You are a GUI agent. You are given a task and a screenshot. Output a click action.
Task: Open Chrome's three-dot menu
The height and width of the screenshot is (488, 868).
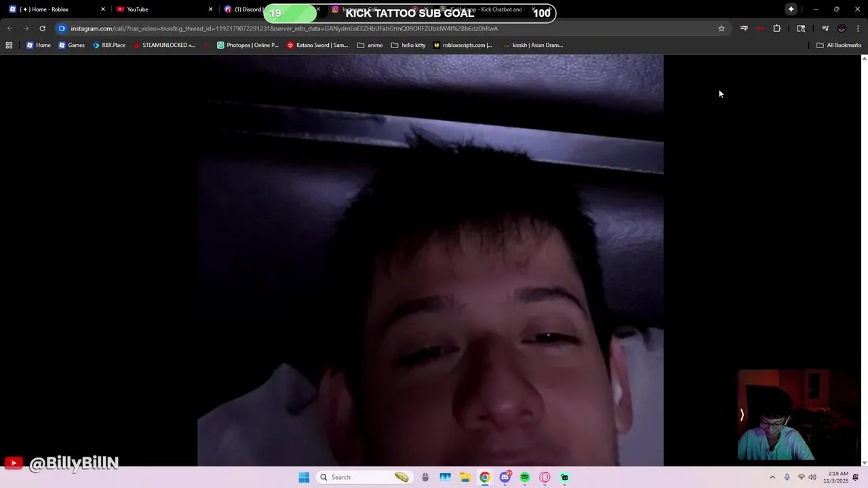click(x=858, y=28)
